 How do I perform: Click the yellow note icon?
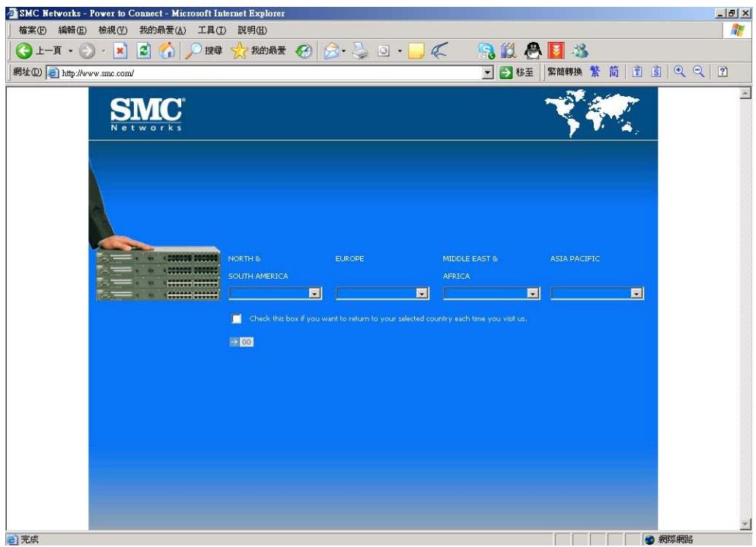point(416,50)
